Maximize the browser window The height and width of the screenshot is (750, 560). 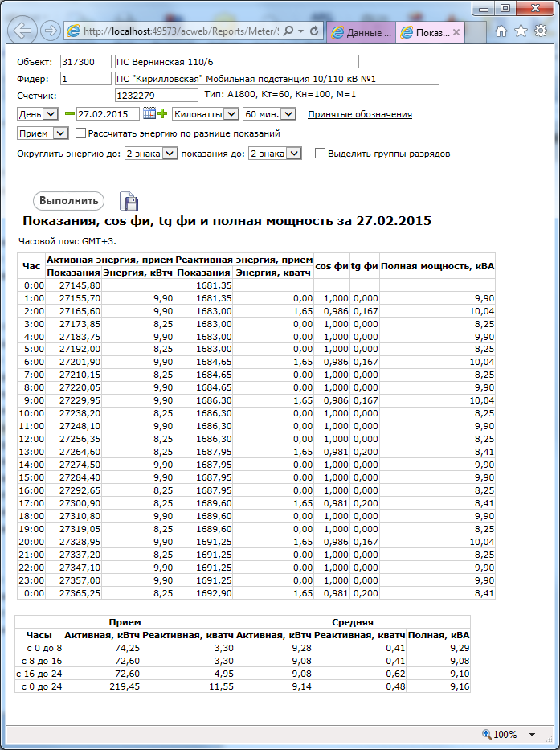tap(505, 8)
